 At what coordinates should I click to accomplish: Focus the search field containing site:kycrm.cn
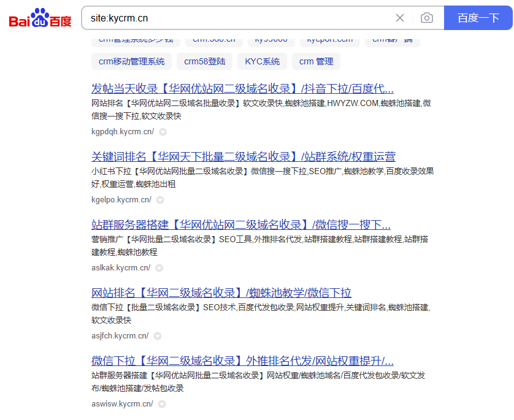(239, 18)
